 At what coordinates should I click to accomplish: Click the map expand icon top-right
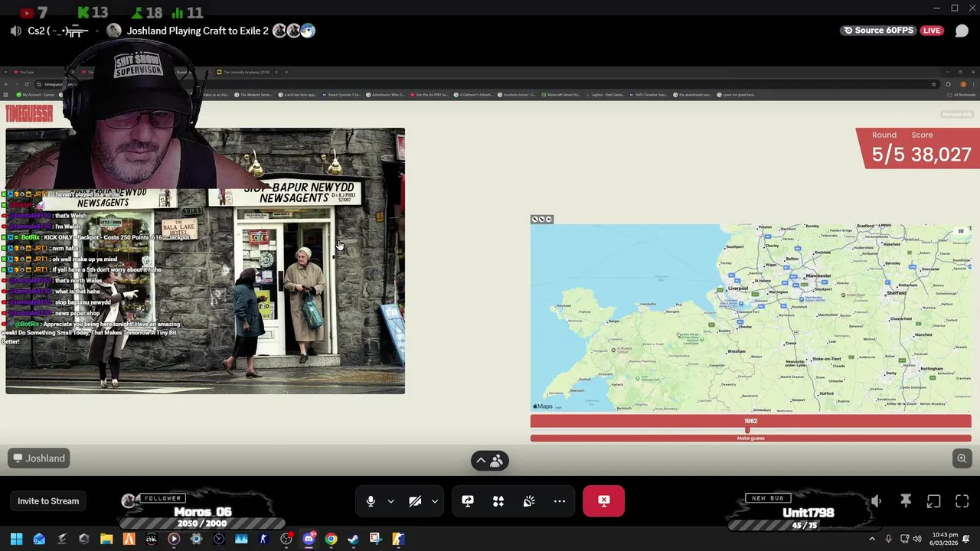click(961, 231)
